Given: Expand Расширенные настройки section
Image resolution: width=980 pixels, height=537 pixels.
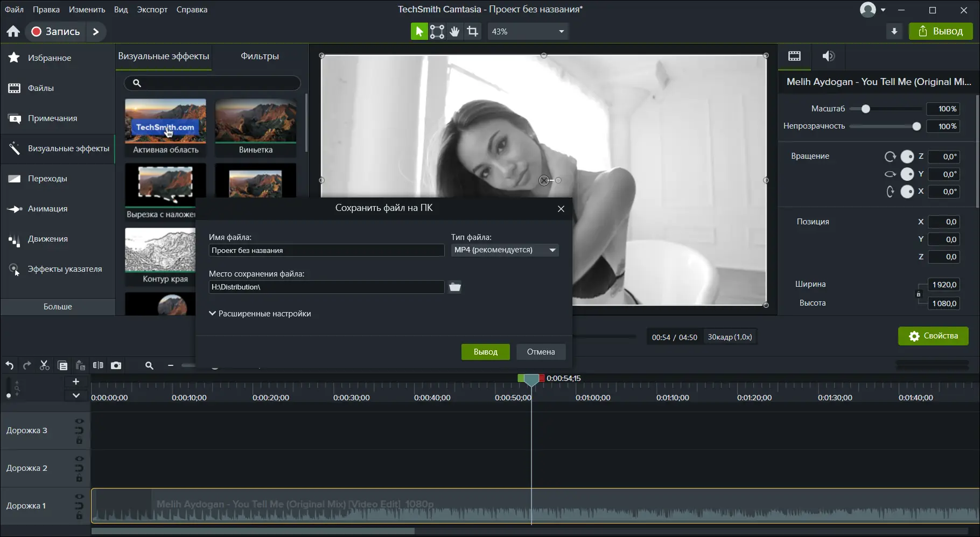Looking at the screenshot, I should pos(260,314).
